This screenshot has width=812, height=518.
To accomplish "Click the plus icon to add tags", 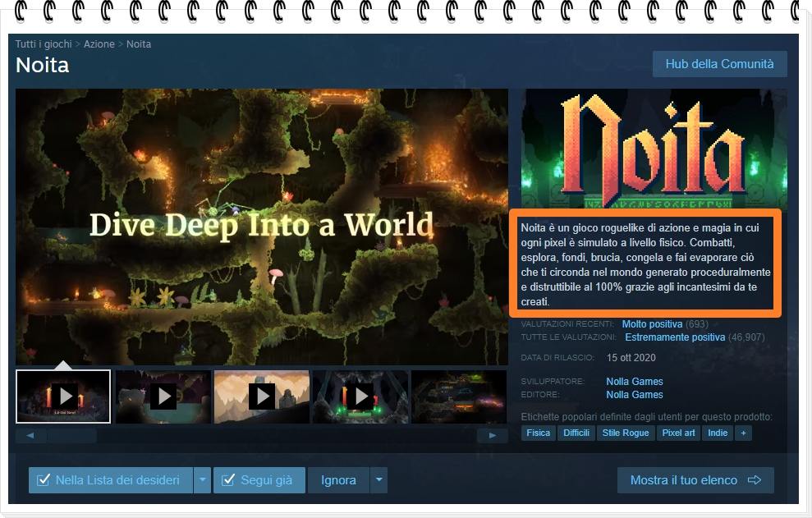I will pyautogui.click(x=743, y=433).
